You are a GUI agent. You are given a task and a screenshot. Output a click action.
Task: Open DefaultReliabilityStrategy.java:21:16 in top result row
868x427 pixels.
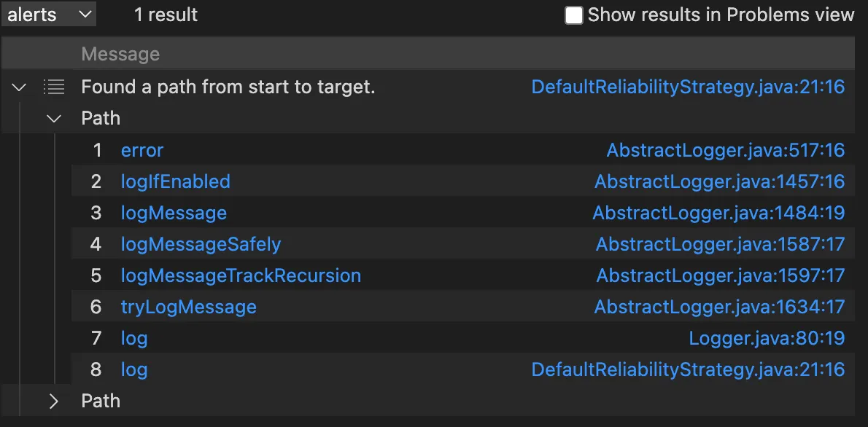click(x=688, y=87)
